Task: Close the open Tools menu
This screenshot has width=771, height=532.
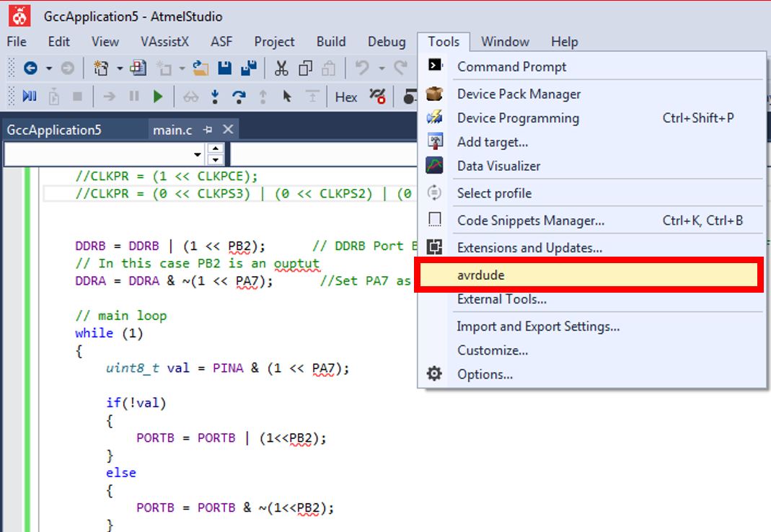Action: [444, 42]
